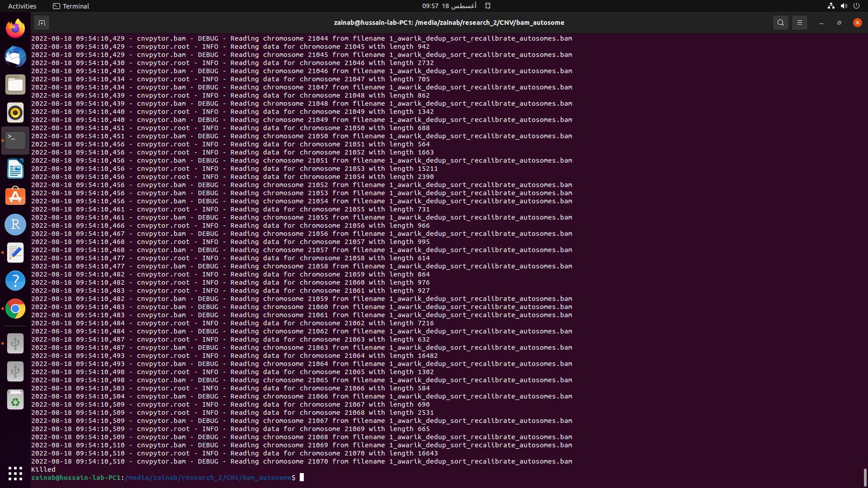This screenshot has height=488, width=868.
Task: Launch Google Chrome from the dock
Action: [15, 309]
